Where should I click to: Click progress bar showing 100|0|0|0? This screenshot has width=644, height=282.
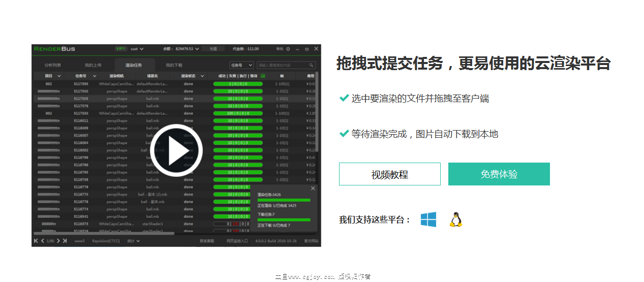(238, 113)
